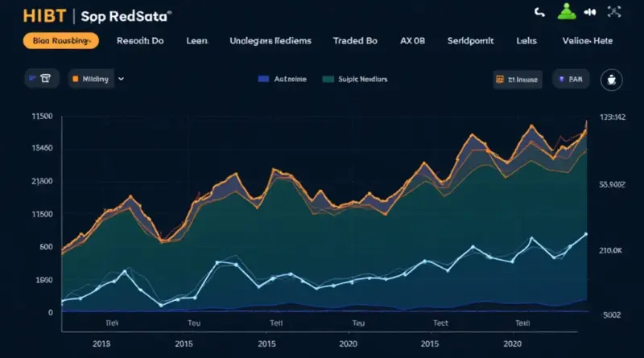Expand the Mildiny dropdown arrow

[121, 79]
